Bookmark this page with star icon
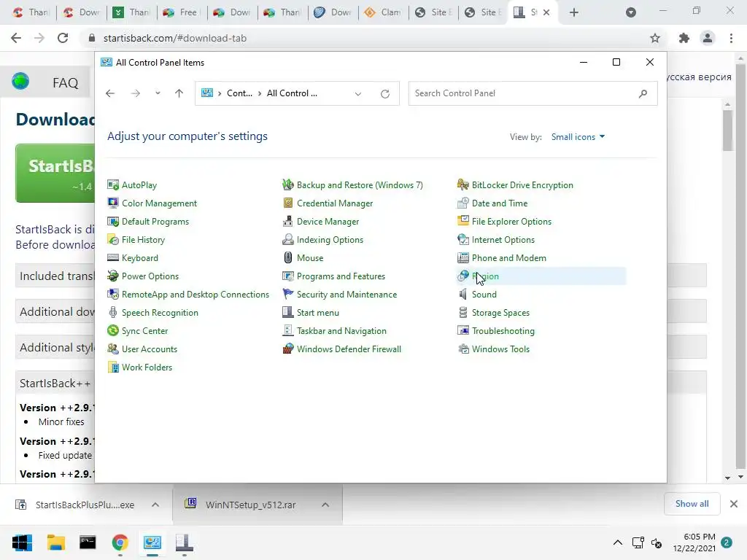 (x=655, y=38)
